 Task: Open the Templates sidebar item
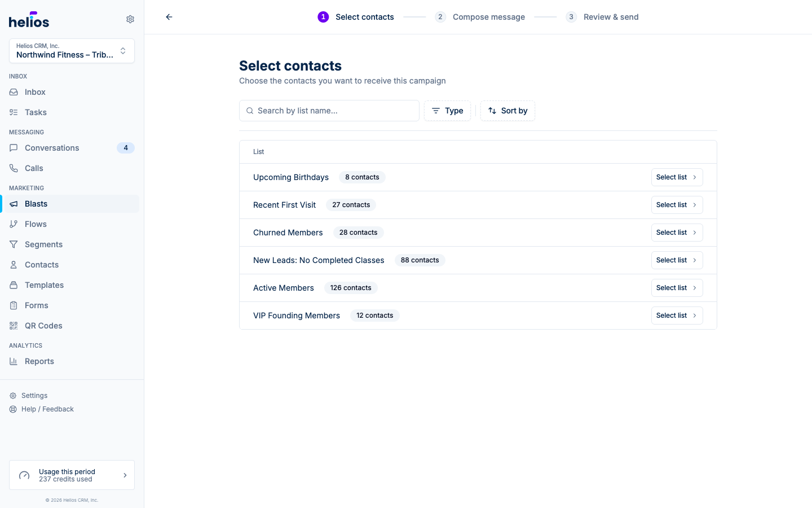coord(72,285)
